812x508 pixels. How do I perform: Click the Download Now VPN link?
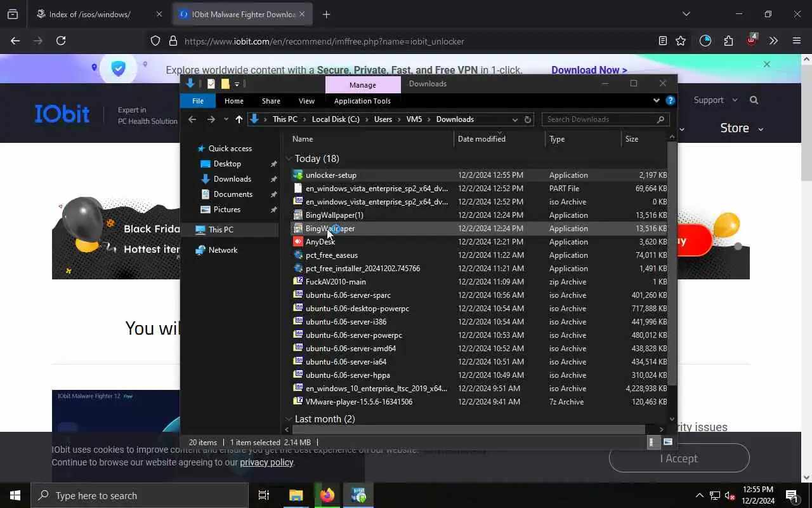[x=589, y=70]
